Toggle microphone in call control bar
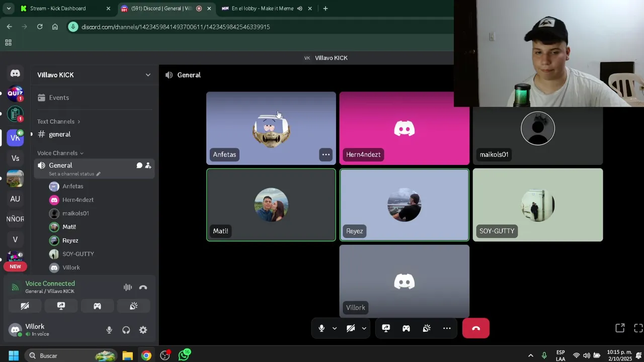Viewport: 644px width, 362px height. [321, 328]
